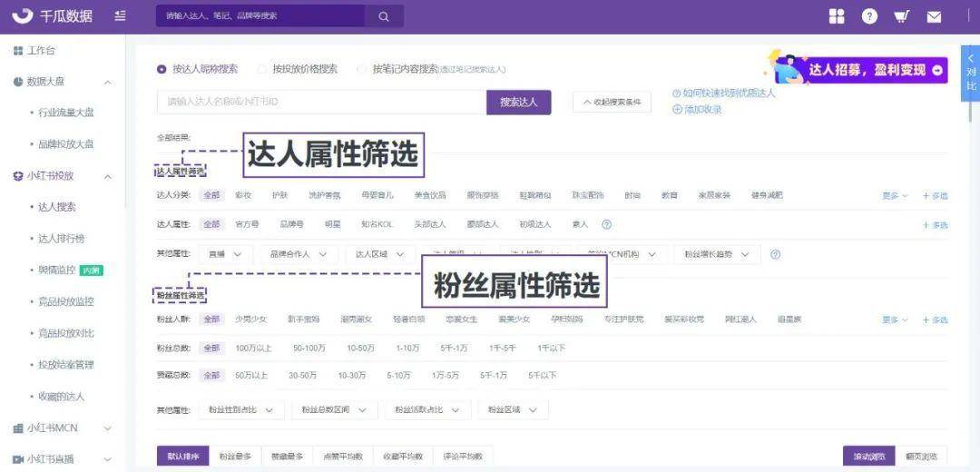980x472 pixels.
Task: Click the help icon beside 达人属性 row
Action: point(606,224)
